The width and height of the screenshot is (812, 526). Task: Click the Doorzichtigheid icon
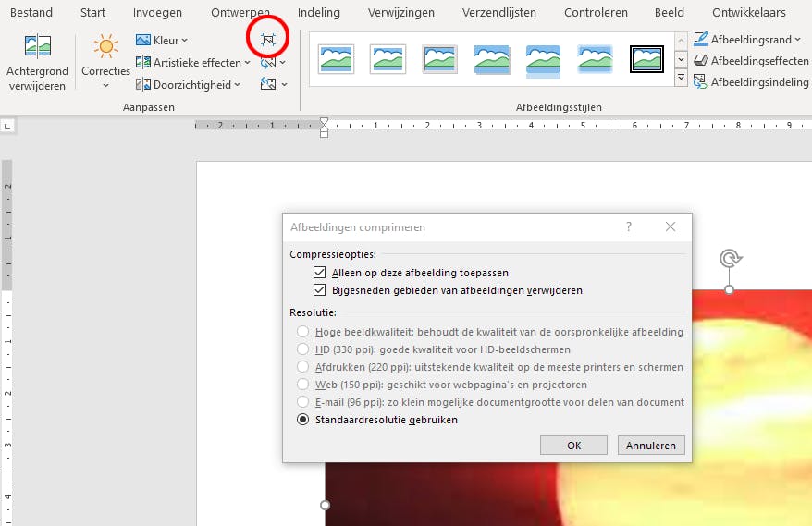pyautogui.click(x=143, y=84)
